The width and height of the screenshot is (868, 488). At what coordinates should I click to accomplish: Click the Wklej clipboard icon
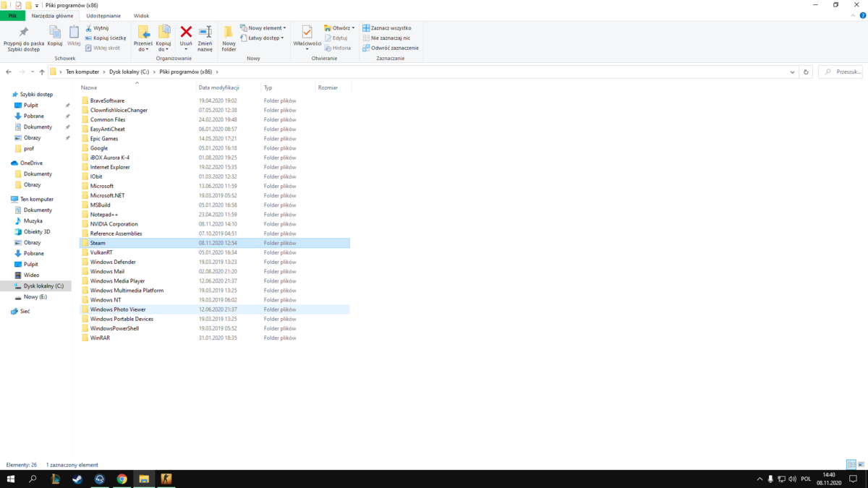tap(74, 32)
